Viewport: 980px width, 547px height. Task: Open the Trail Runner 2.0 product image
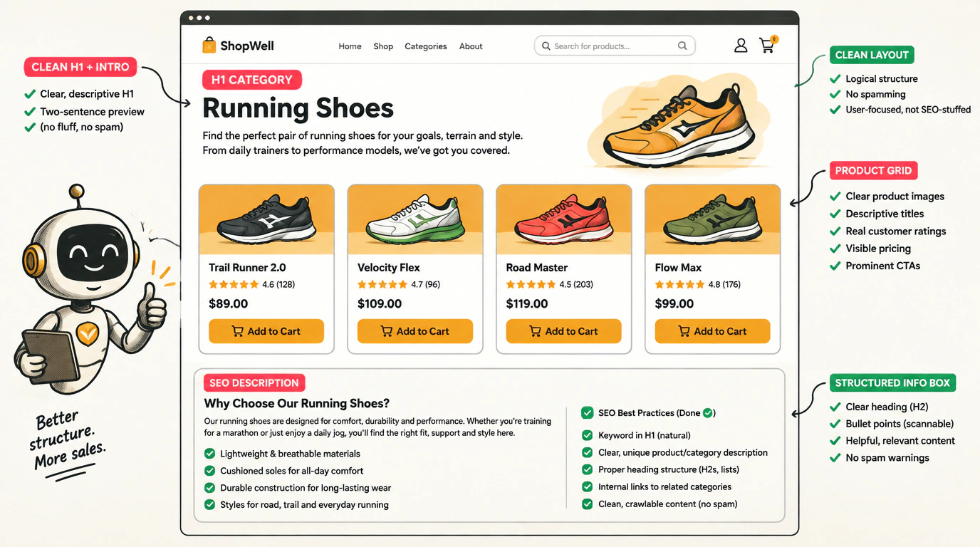(x=266, y=219)
